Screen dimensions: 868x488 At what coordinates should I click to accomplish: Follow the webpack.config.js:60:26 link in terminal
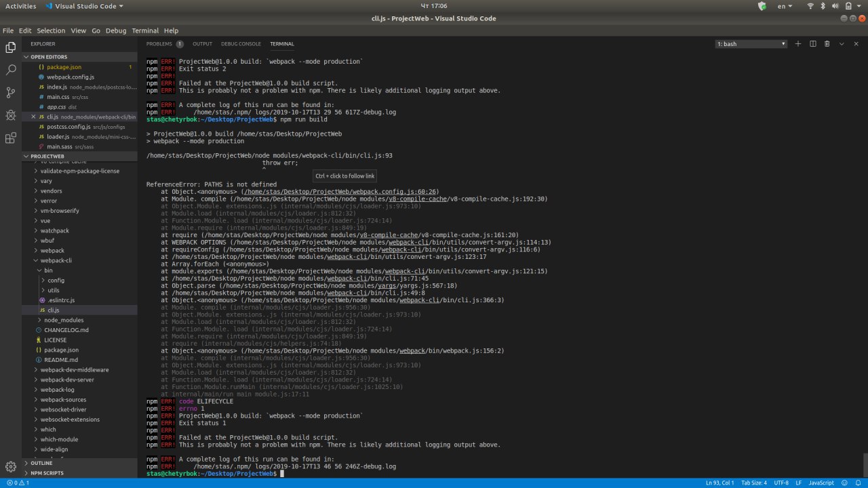click(341, 192)
